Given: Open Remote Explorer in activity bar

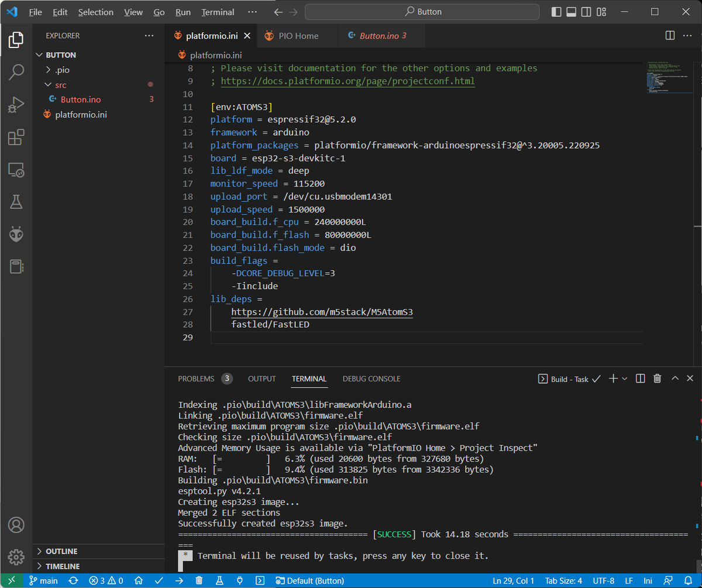Looking at the screenshot, I should 16,170.
